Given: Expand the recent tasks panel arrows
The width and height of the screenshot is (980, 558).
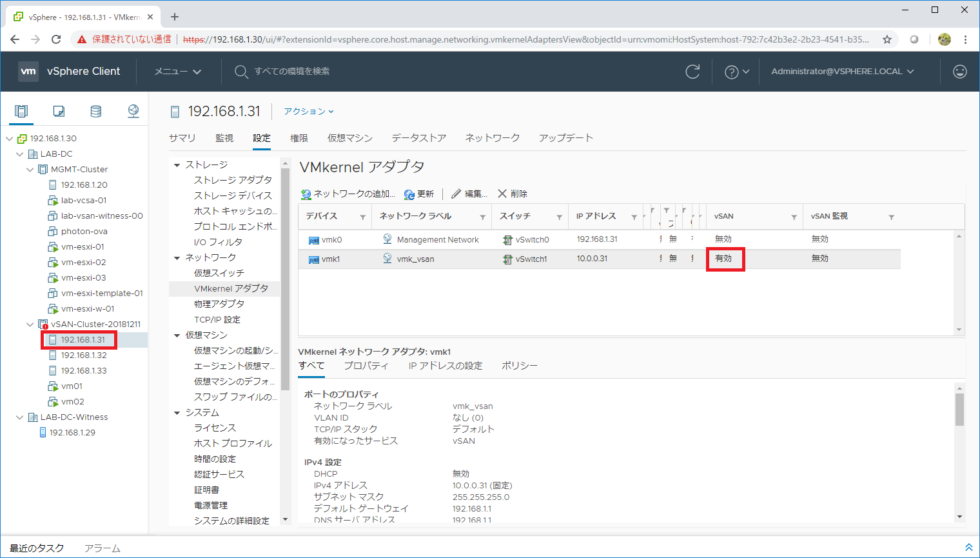Looking at the screenshot, I should pos(968,547).
